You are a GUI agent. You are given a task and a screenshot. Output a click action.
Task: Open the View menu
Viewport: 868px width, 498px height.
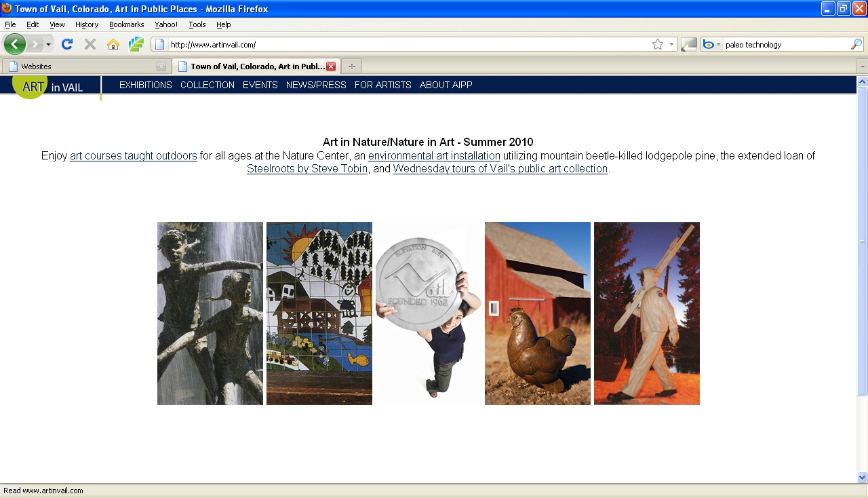coord(57,24)
